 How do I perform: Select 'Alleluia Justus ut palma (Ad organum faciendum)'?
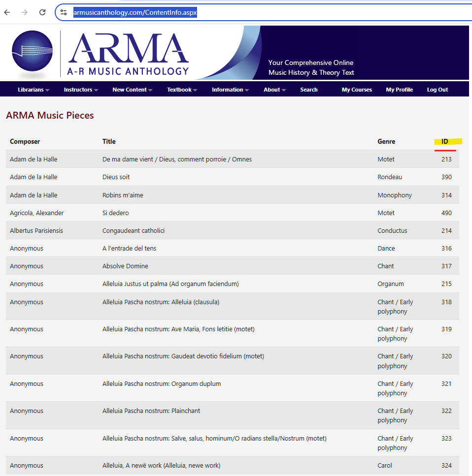click(170, 284)
